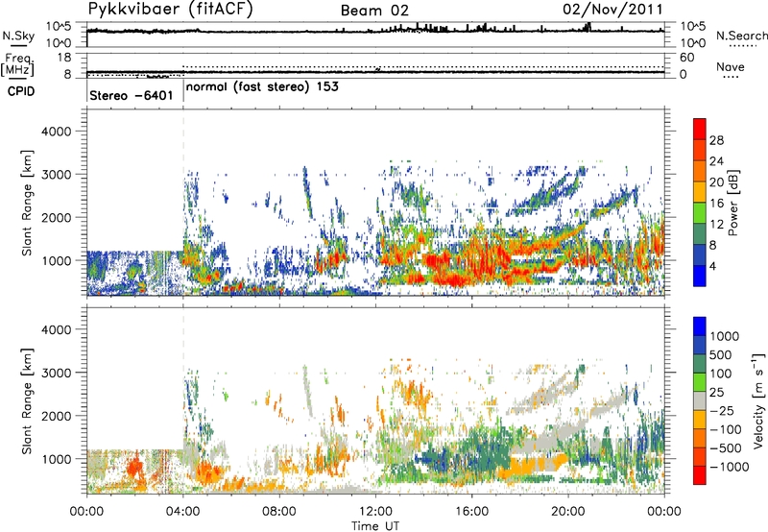Click the Slant Range label of power panel
The image size is (768, 532).
[x=27, y=203]
